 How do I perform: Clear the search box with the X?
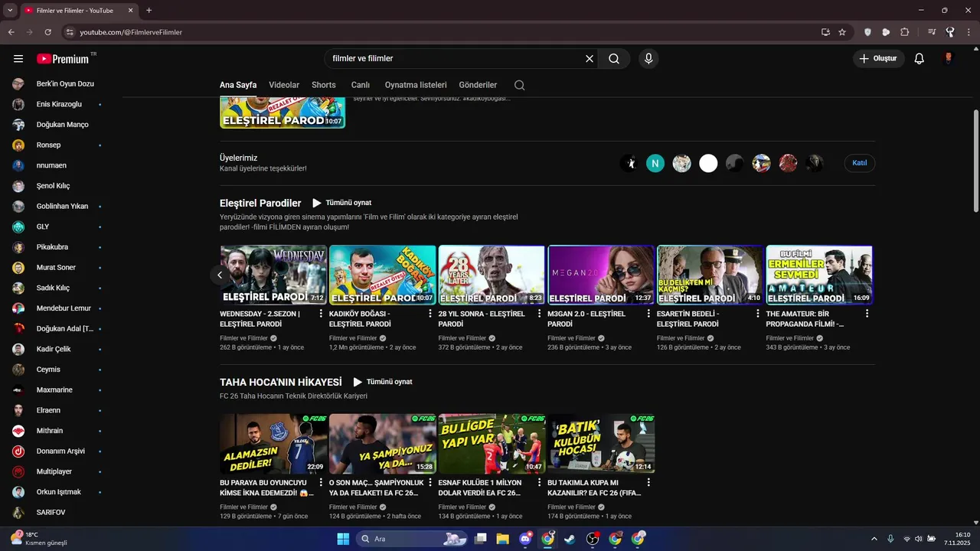pos(590,59)
